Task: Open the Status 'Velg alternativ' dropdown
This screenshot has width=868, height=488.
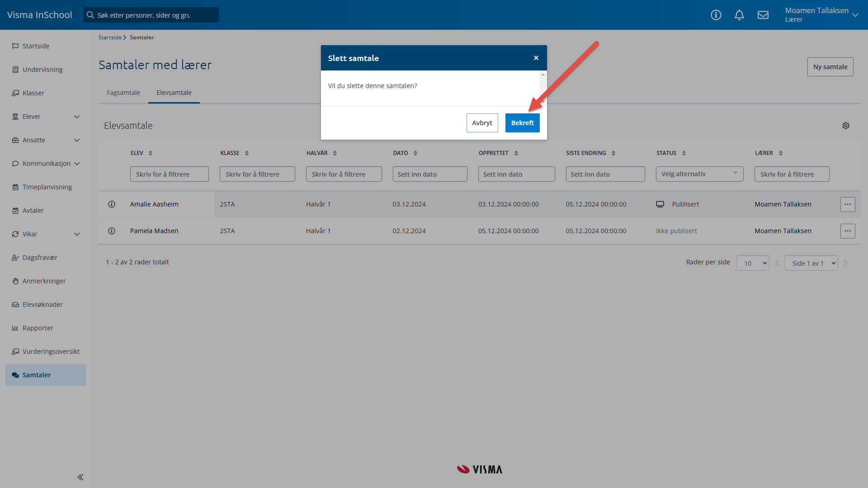Action: coord(699,174)
